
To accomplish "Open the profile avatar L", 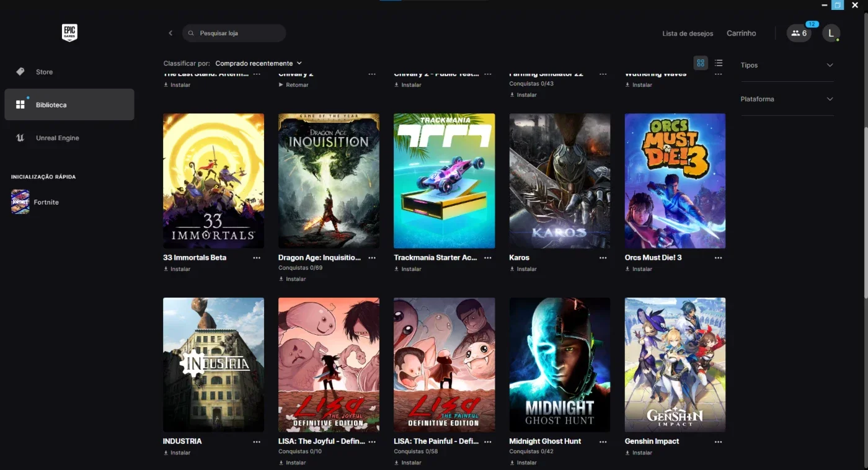I will tap(831, 33).
